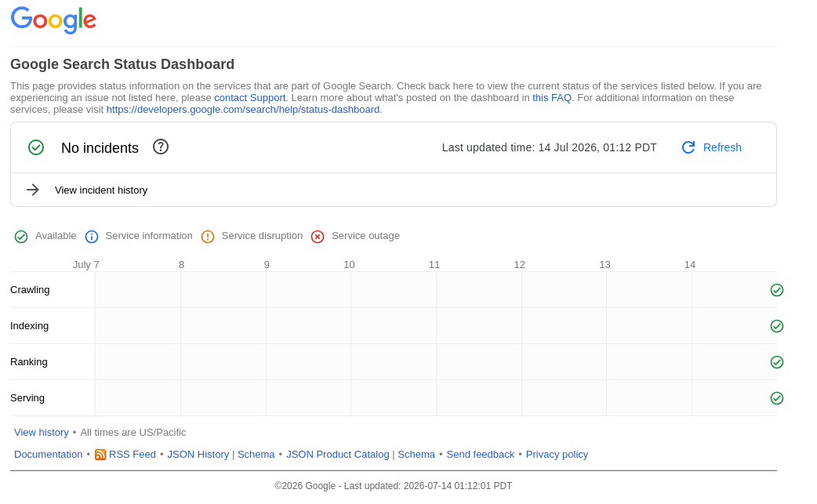Click the Google logo
The height and width of the screenshot is (504, 817).
53,20
